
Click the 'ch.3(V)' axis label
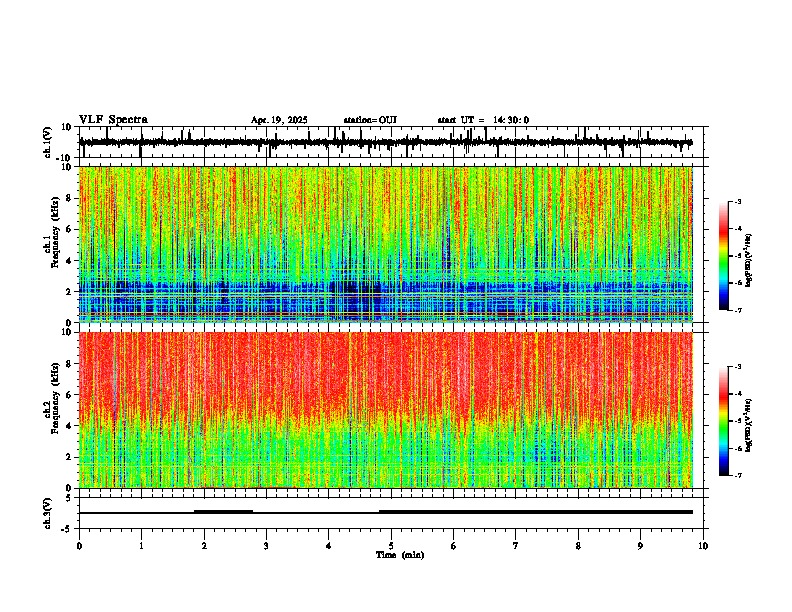click(x=48, y=513)
